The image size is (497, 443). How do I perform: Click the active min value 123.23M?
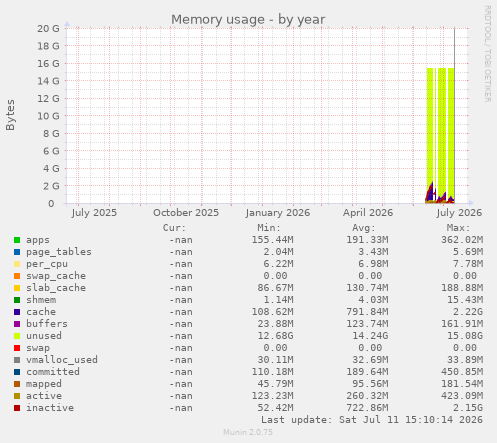(272, 396)
